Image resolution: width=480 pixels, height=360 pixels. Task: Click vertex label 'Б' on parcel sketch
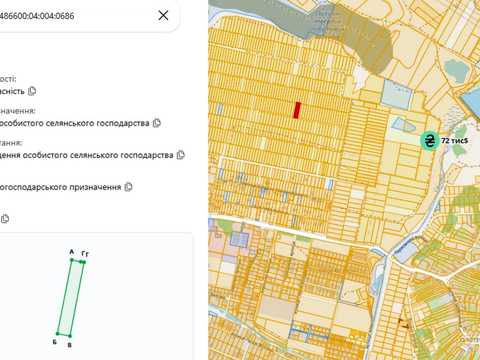(x=55, y=342)
